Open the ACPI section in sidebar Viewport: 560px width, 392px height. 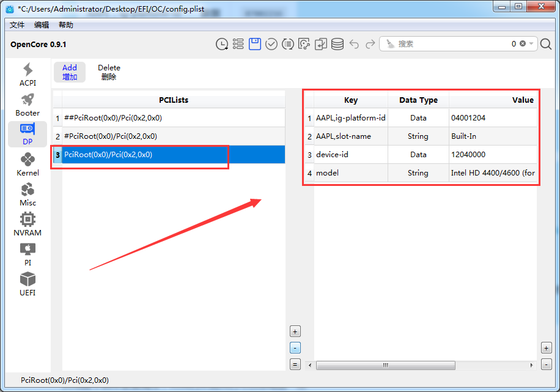pos(28,75)
